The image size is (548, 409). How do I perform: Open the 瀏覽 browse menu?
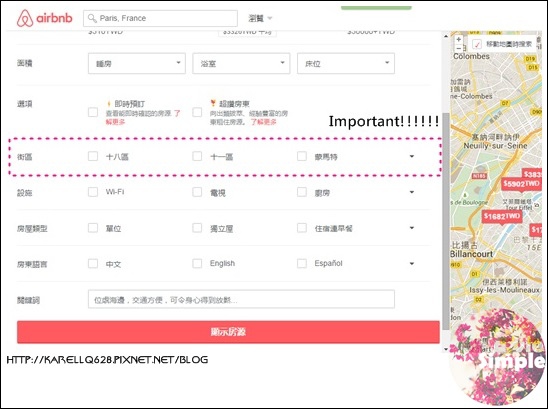coord(260,18)
